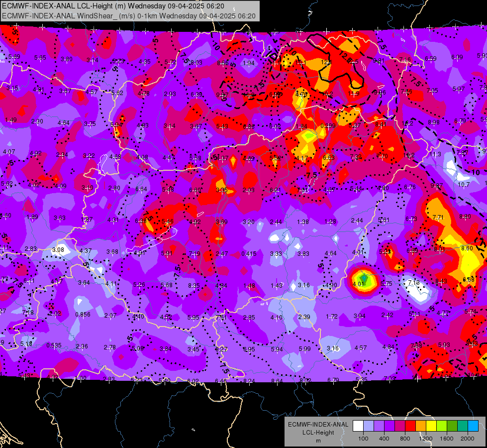Click the grid value 8.35
Viewport: 487px width, 448px height.
pos(194,285)
